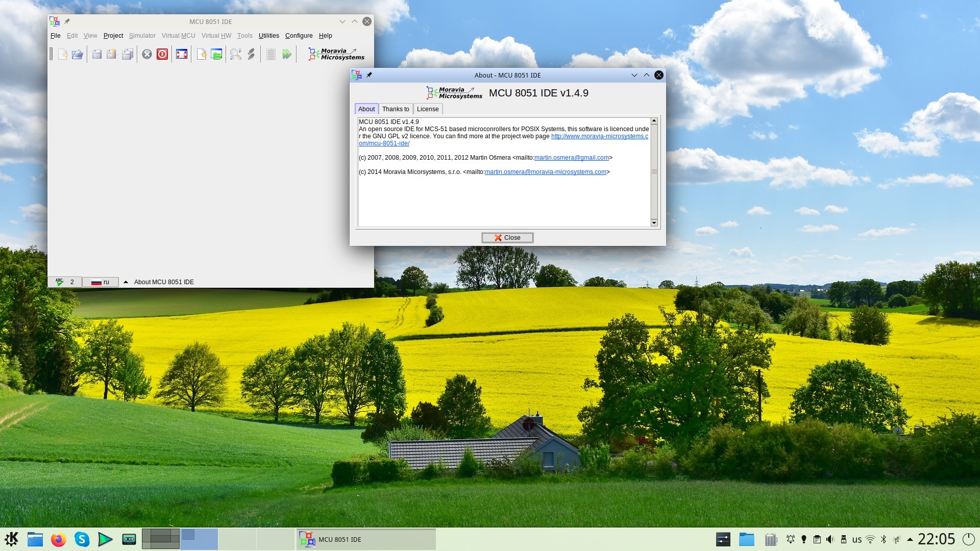Toggle full screen mode toolbar icon
This screenshot has width=980, height=551.
click(x=182, y=54)
